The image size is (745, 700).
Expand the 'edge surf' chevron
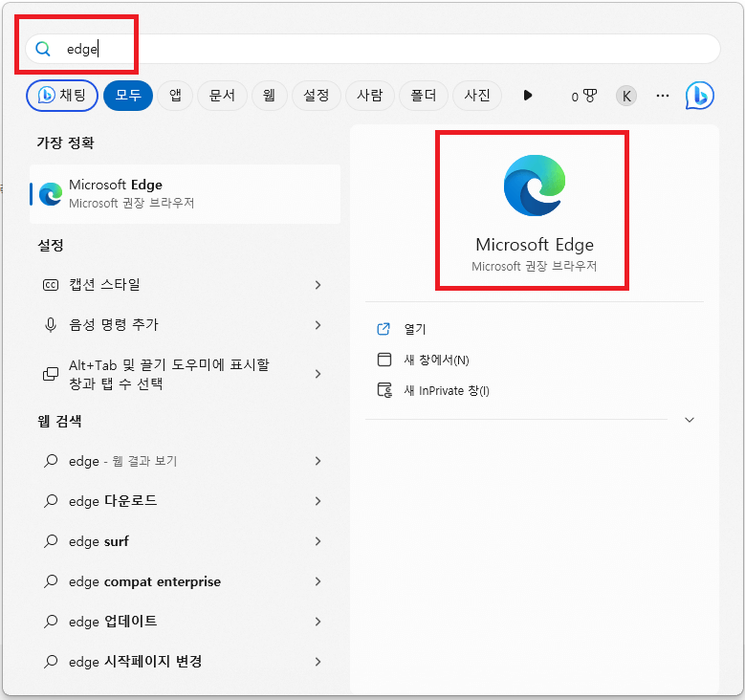point(318,541)
